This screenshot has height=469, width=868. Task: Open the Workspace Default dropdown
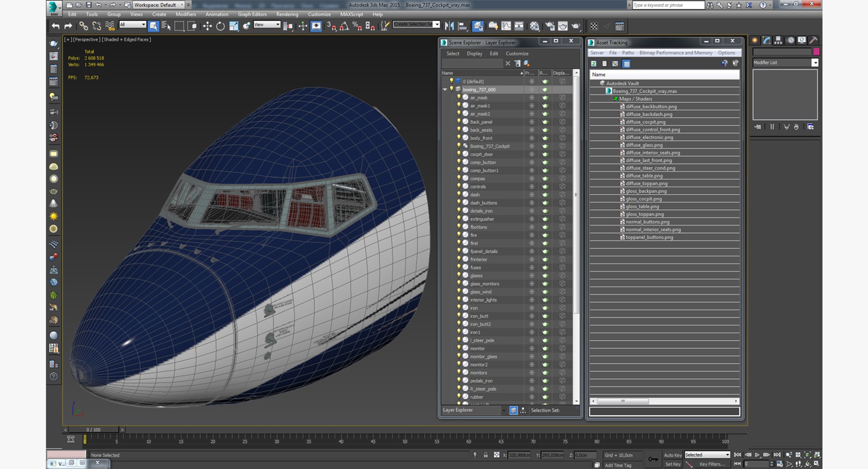click(x=159, y=5)
